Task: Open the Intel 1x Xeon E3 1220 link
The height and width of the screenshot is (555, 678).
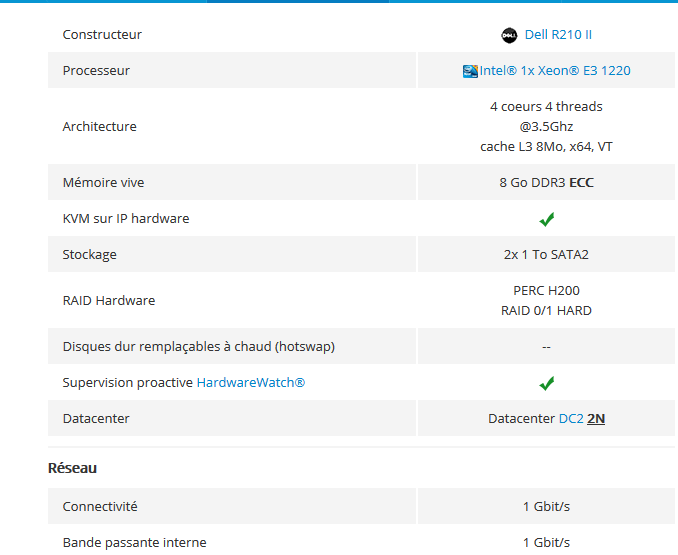Action: [x=555, y=70]
